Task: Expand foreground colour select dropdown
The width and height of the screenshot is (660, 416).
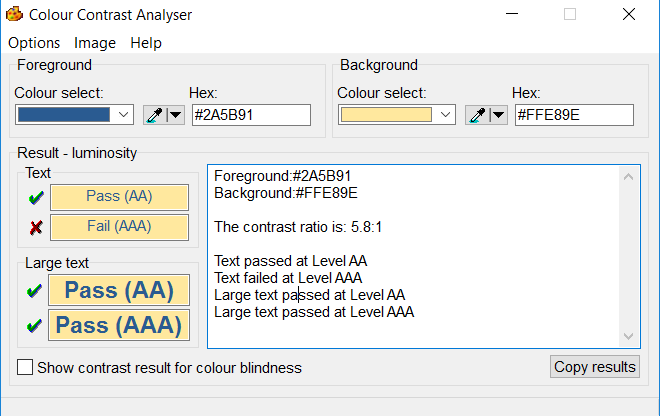Action: pyautogui.click(x=123, y=115)
